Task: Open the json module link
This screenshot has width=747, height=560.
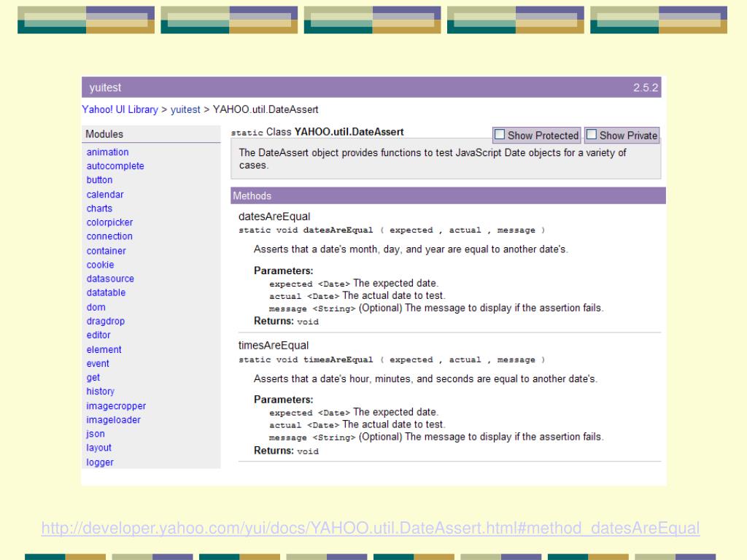Action: pos(96,434)
